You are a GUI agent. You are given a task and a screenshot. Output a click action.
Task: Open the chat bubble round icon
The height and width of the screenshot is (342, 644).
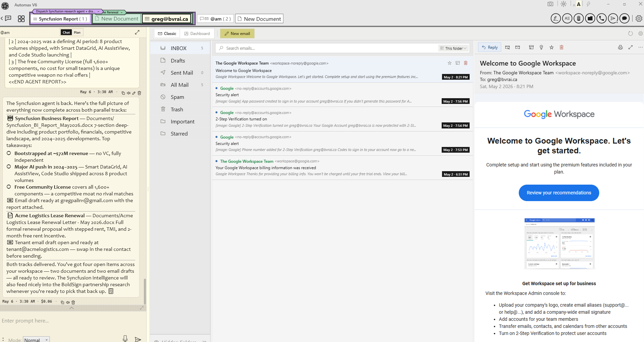624,18
